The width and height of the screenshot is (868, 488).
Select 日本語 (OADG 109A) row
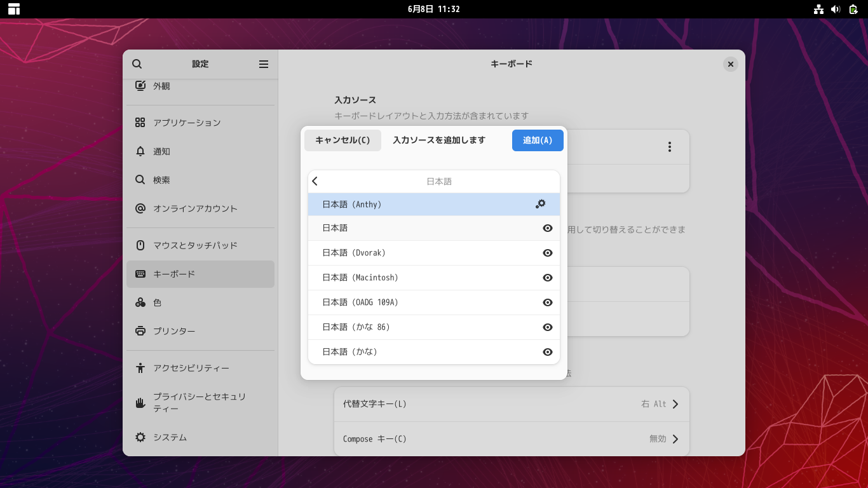pos(434,302)
